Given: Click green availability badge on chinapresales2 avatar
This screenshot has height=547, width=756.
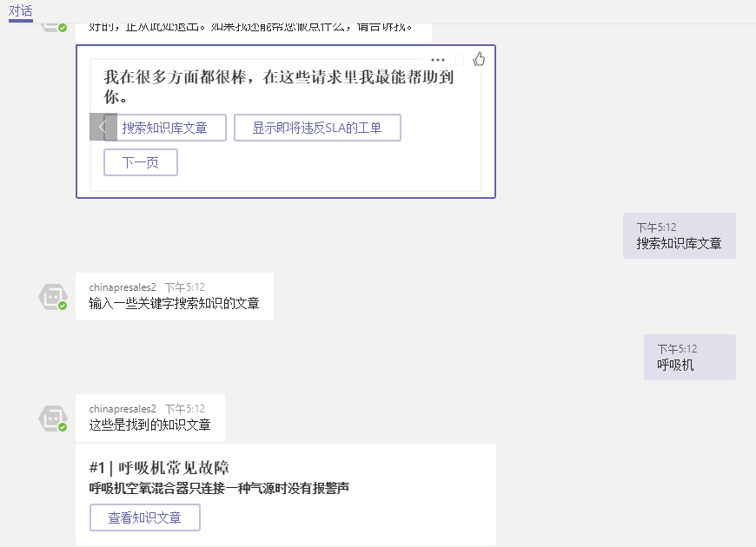Looking at the screenshot, I should (x=63, y=306).
